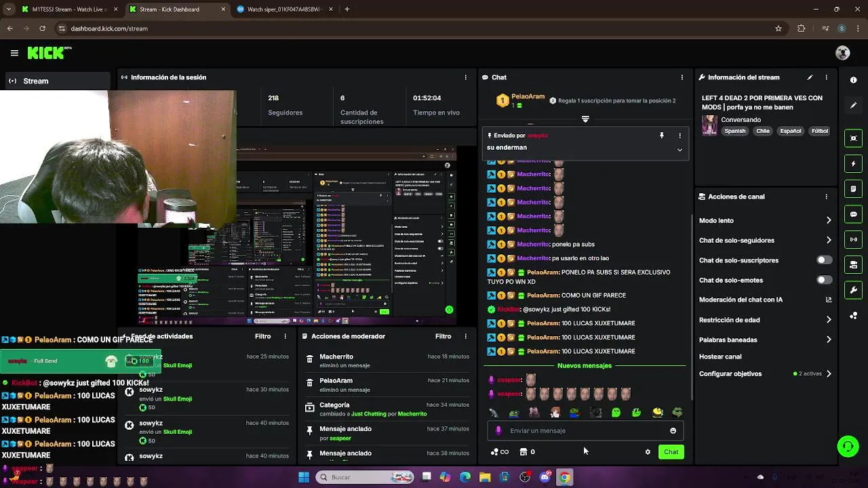Toggle Chat de solo-emotes switch
The height and width of the screenshot is (488, 868).
[824, 280]
